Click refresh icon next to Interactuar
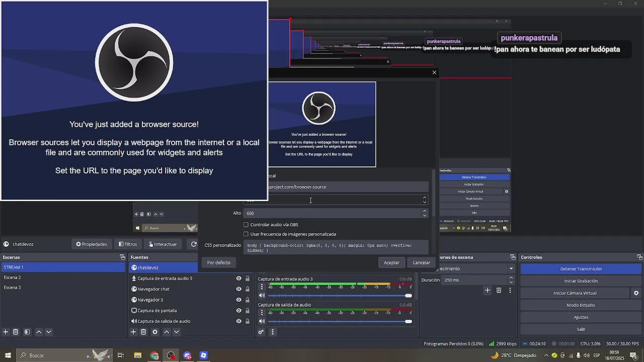The image size is (644, 362). (194, 244)
